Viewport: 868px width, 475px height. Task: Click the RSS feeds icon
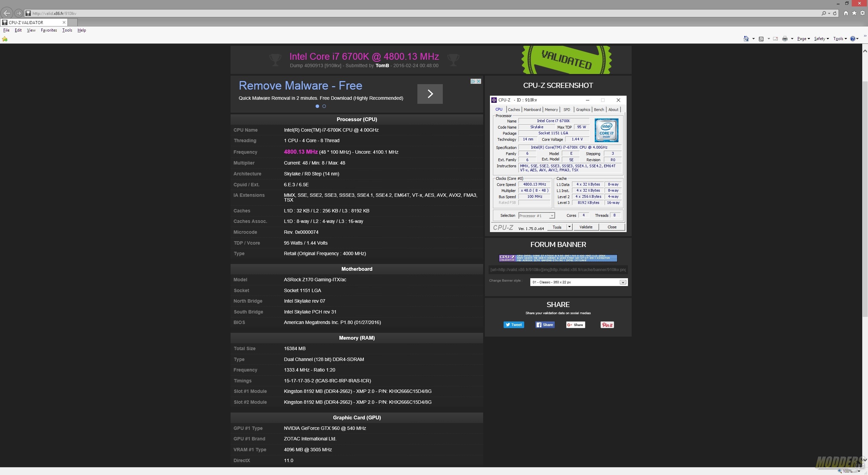[x=761, y=39]
